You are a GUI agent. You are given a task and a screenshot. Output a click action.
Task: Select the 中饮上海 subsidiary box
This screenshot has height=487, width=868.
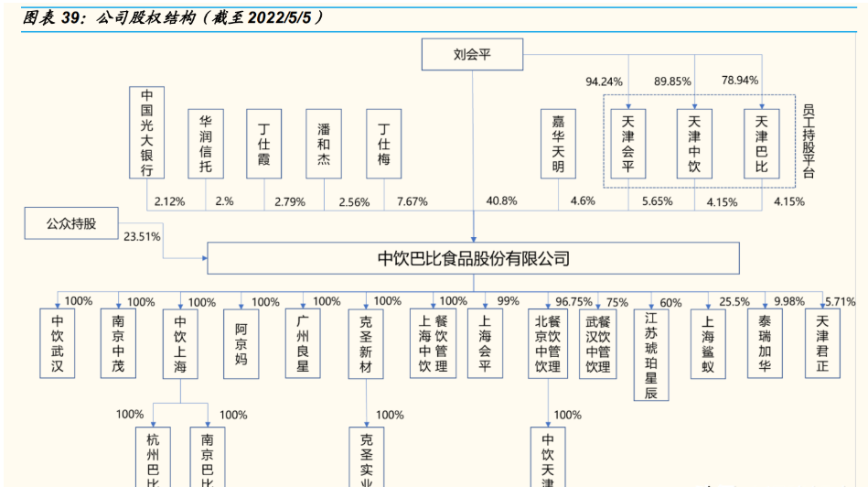click(180, 344)
